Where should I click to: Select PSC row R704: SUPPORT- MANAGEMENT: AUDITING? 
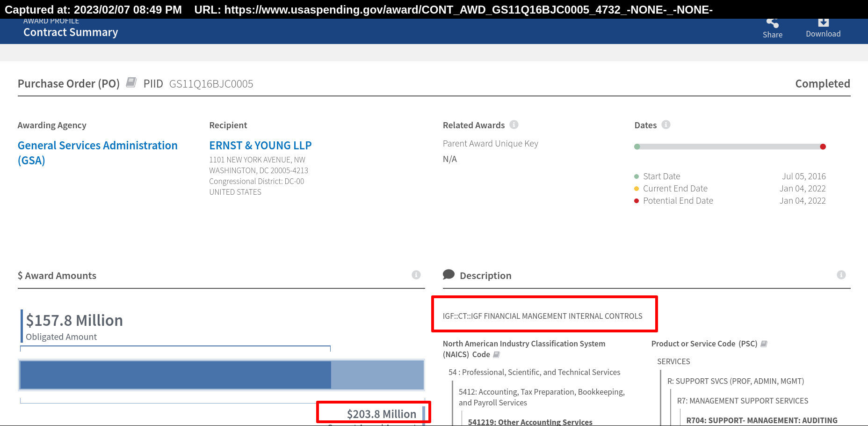pos(762,420)
